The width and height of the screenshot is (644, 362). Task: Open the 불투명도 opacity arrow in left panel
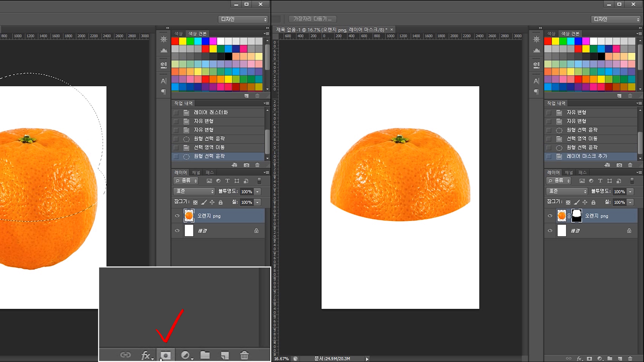257,192
